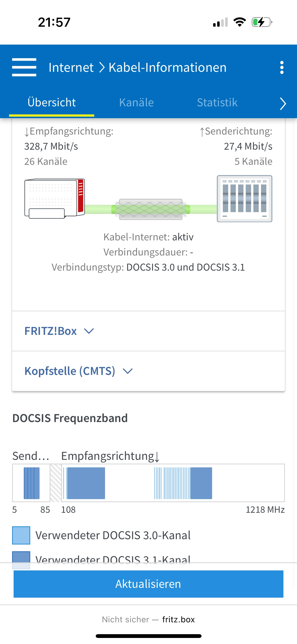Tap the Internet breadcrumb link
297x644 pixels.
pyautogui.click(x=71, y=68)
